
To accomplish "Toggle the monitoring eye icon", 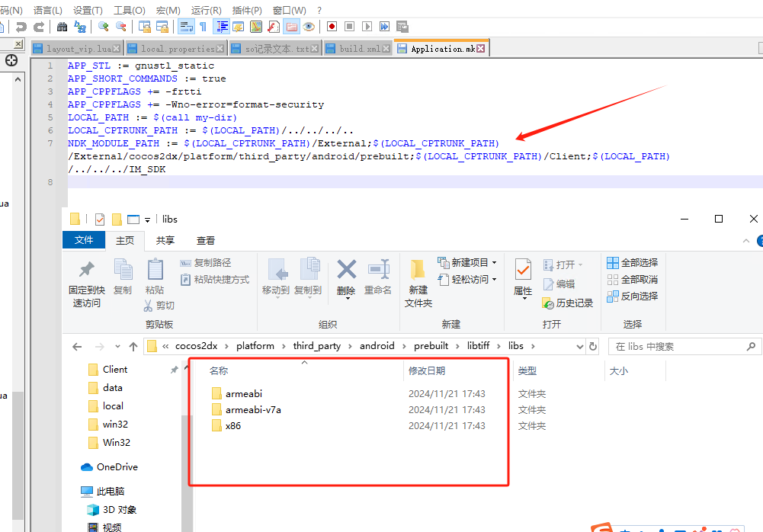I will pos(309,27).
